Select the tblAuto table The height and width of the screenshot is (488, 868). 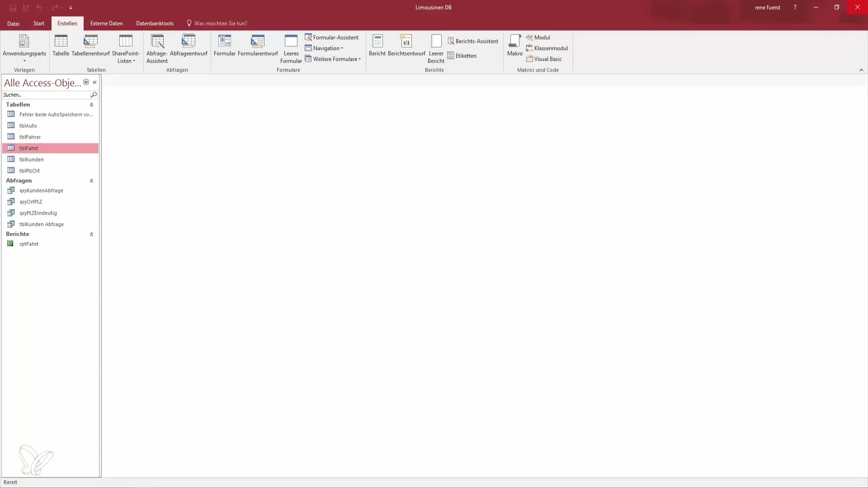coord(50,126)
